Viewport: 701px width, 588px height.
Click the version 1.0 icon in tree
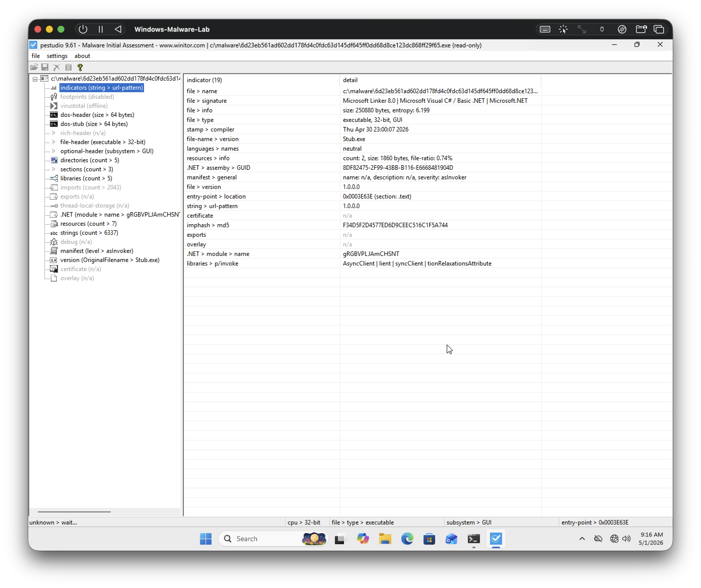tap(54, 260)
